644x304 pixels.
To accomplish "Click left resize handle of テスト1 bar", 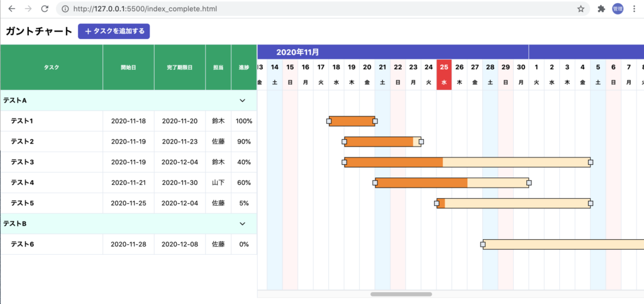I will coord(329,121).
